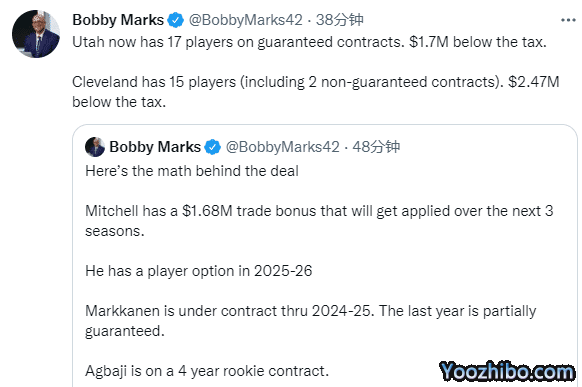The width and height of the screenshot is (582, 387).
Task: Click the Mitchell trade bonus sentence
Action: click(x=319, y=221)
